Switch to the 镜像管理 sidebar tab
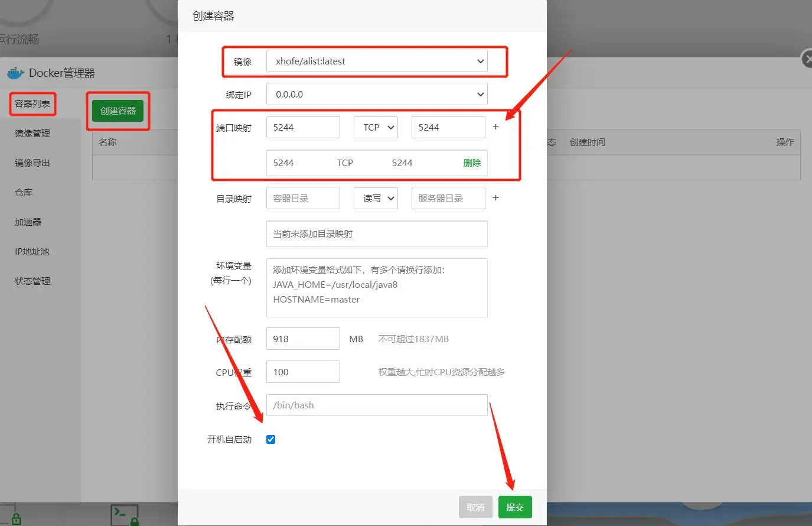 (32, 134)
